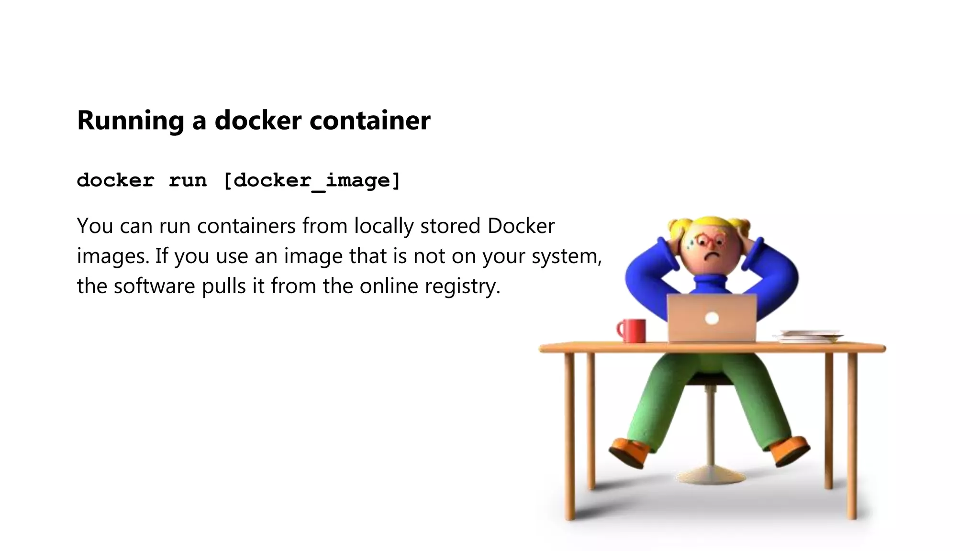The width and height of the screenshot is (980, 551).
Task: Click the paragraph beginning 'You can run containers'
Action: [x=339, y=256]
